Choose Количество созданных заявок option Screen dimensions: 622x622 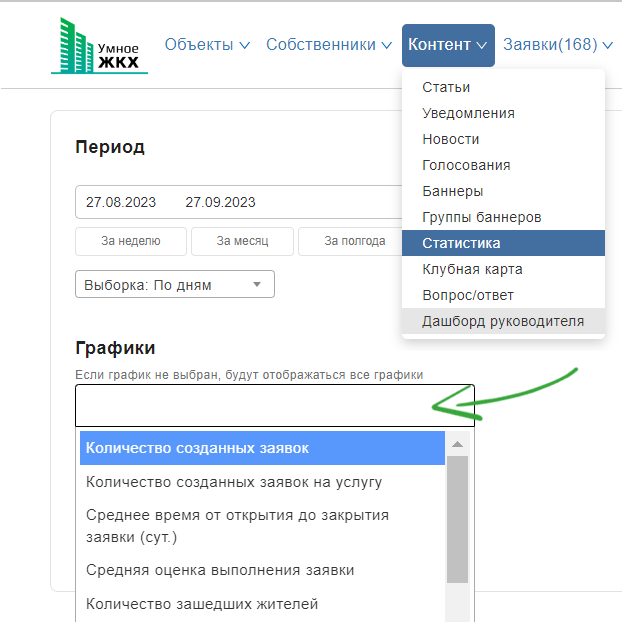pos(262,448)
